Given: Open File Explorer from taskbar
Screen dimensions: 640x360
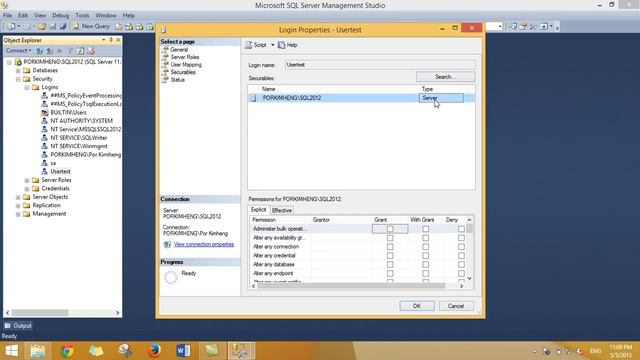Looking at the screenshot, I should (38, 351).
